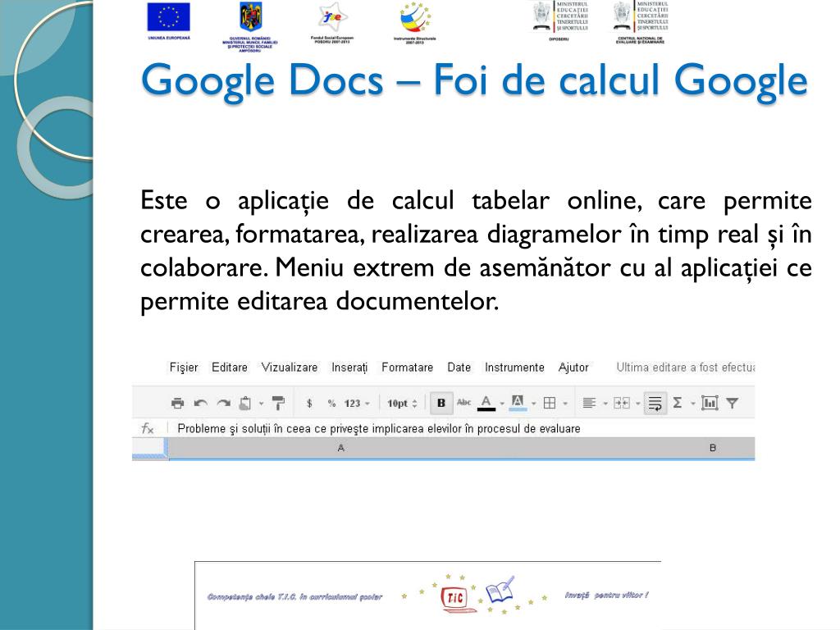Open the Fişier menu
The height and width of the screenshot is (630, 840).
184,367
